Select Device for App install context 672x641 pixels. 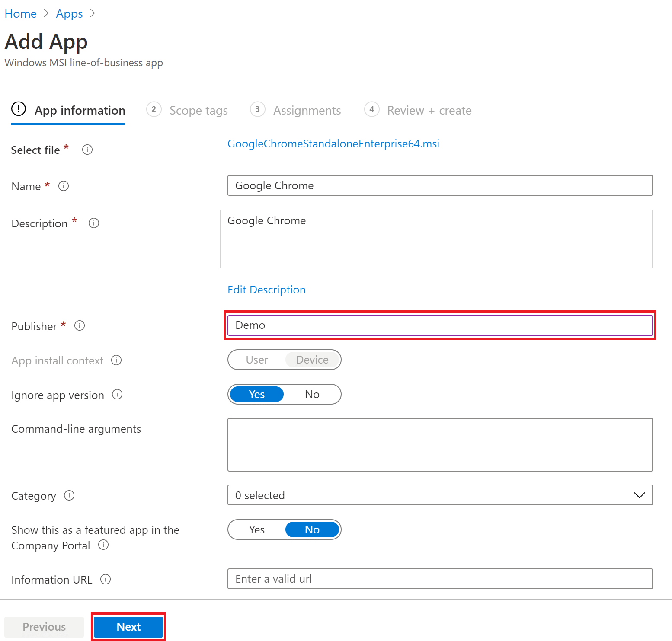click(312, 360)
